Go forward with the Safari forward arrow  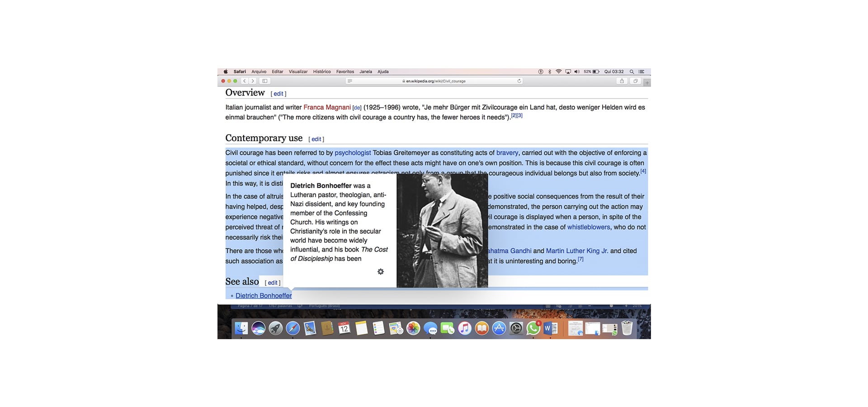click(253, 81)
